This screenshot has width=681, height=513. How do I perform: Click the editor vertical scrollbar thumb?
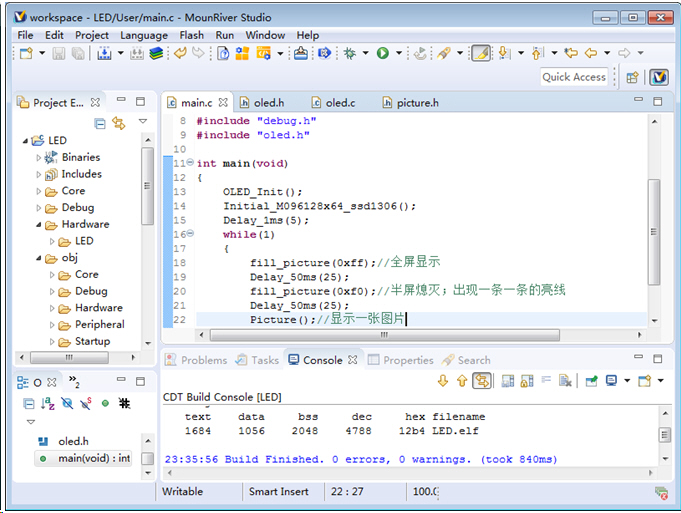click(x=654, y=232)
